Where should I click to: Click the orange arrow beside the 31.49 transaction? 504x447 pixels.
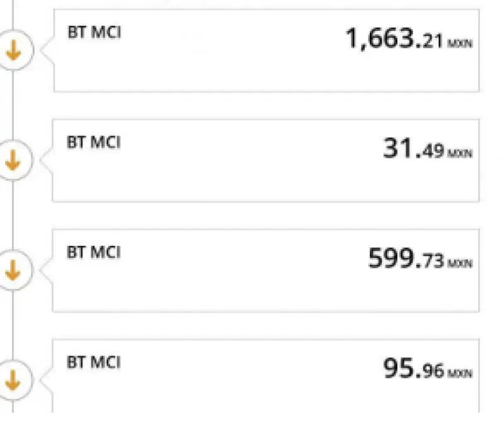[13, 160]
